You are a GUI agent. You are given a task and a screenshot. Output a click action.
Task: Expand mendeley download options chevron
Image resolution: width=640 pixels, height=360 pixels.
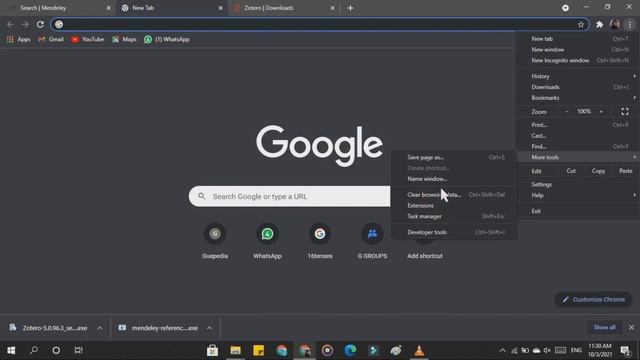pos(209,328)
